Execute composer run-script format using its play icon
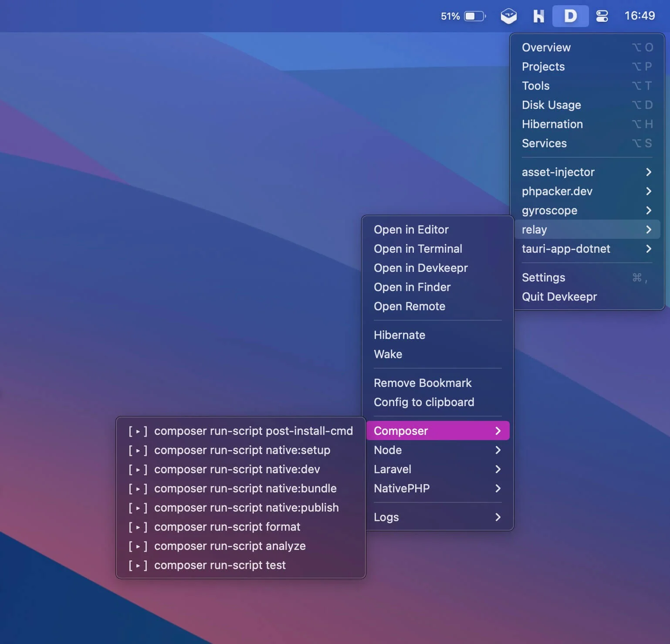 pos(139,527)
